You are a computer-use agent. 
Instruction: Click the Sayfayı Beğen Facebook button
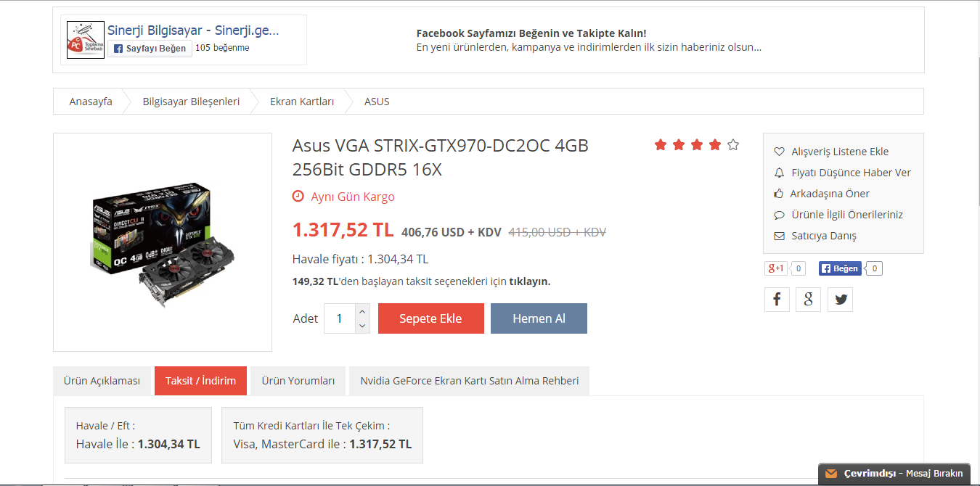pos(150,49)
